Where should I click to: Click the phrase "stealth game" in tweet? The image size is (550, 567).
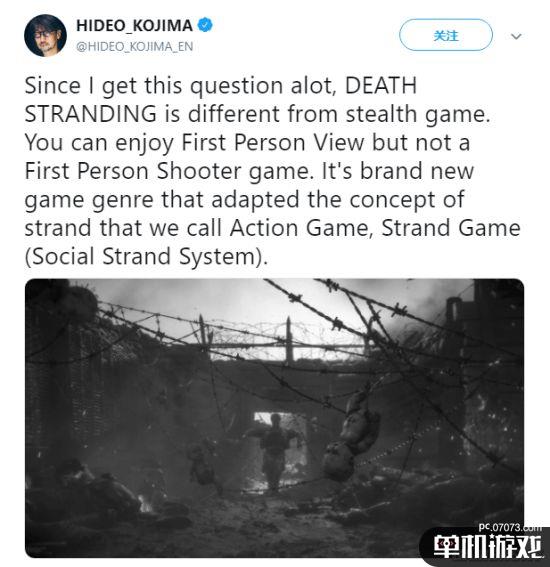point(418,115)
